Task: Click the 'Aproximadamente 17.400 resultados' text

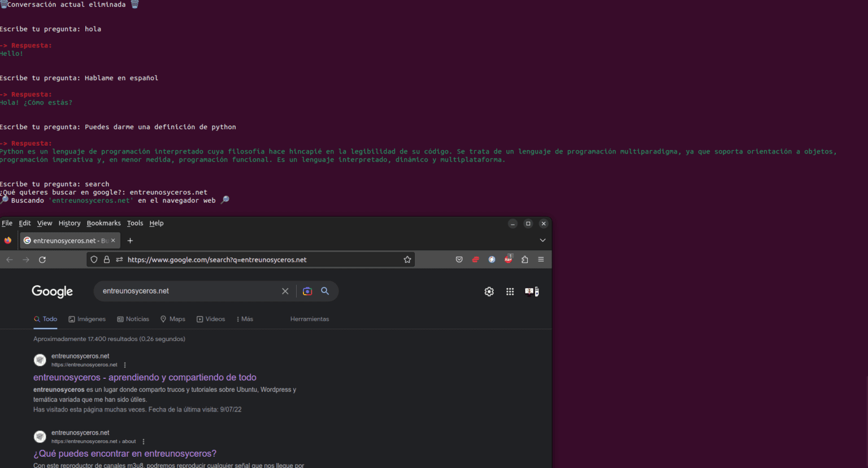Action: (109, 339)
